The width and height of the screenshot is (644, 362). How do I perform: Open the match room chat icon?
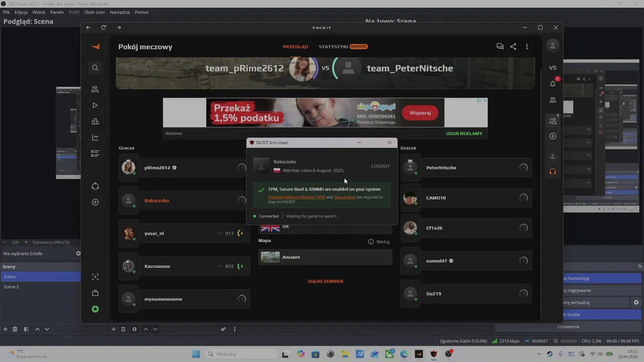pyautogui.click(x=500, y=46)
